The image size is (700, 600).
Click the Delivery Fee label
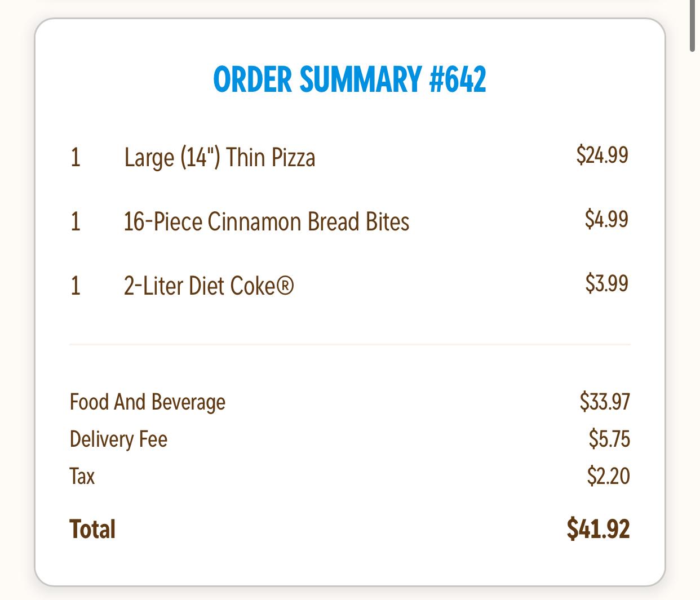point(118,439)
